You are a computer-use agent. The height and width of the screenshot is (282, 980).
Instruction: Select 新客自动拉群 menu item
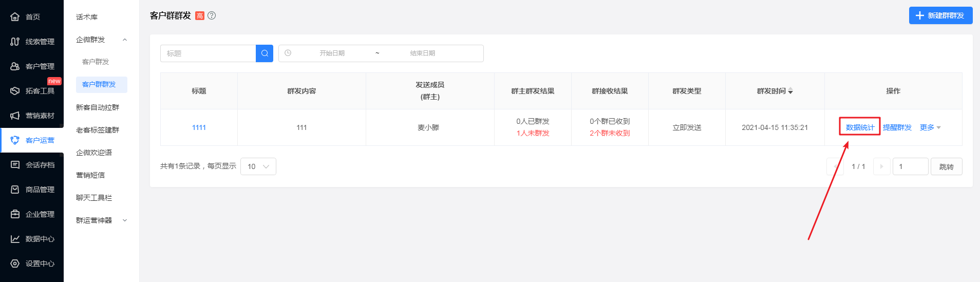click(98, 107)
